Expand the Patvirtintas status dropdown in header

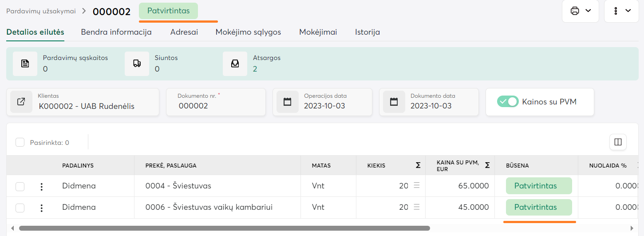click(169, 11)
